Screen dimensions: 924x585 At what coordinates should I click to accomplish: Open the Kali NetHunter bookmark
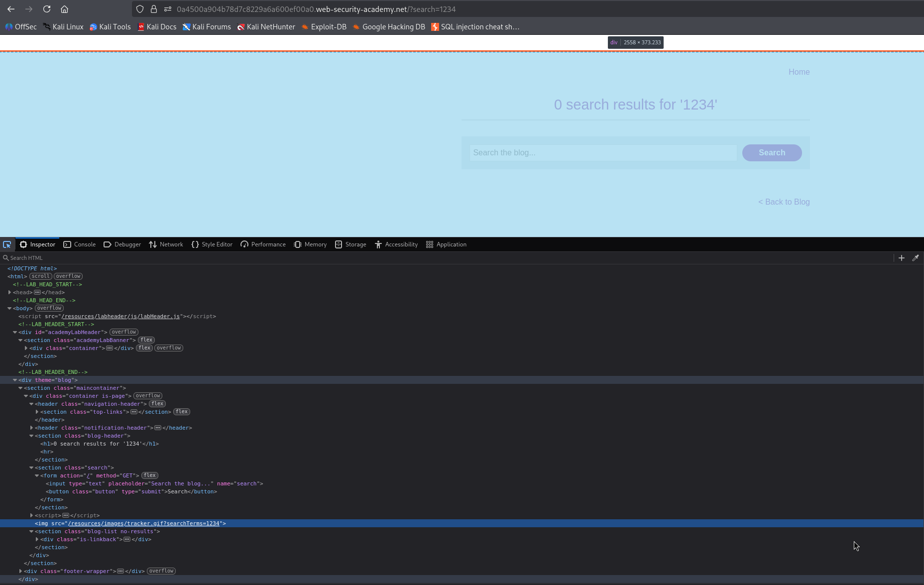[266, 27]
